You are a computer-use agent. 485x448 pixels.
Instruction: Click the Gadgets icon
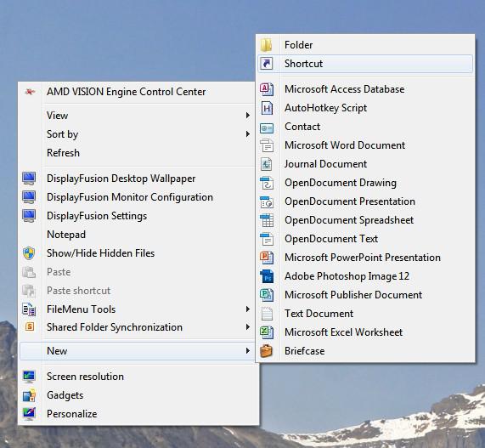coord(29,395)
